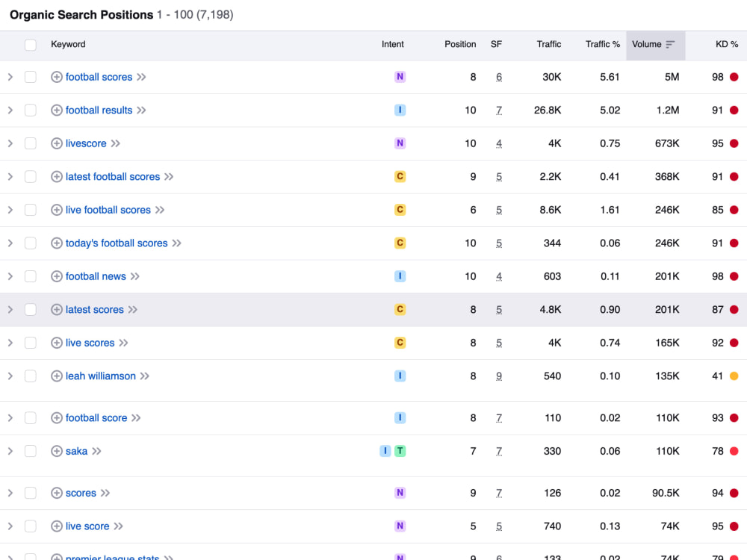
Task: Click the double-arrow icon after leah williamson
Action: point(145,376)
